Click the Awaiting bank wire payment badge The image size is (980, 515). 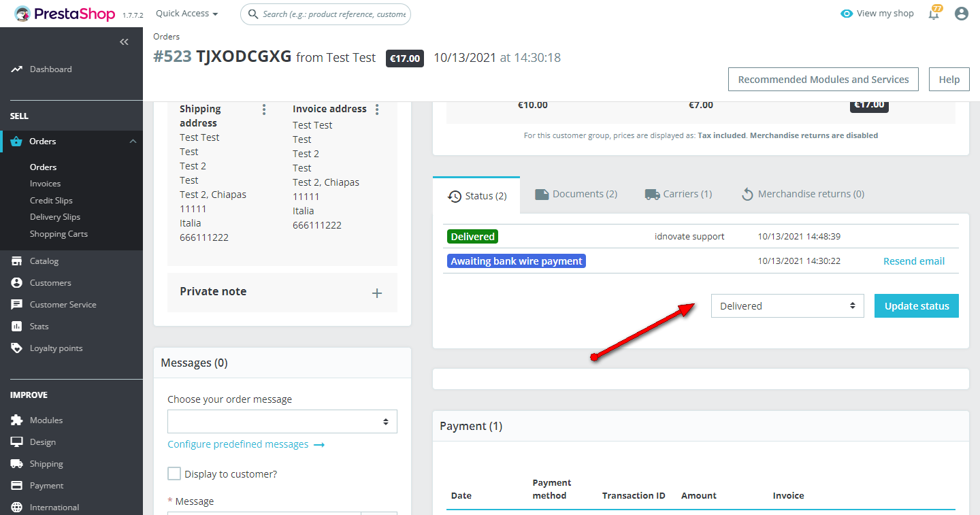point(517,261)
